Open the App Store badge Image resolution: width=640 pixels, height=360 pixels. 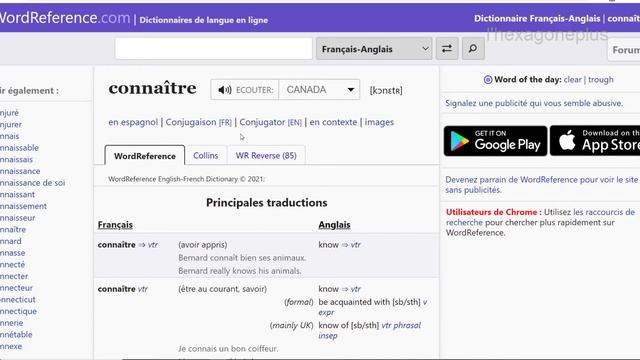click(x=595, y=141)
